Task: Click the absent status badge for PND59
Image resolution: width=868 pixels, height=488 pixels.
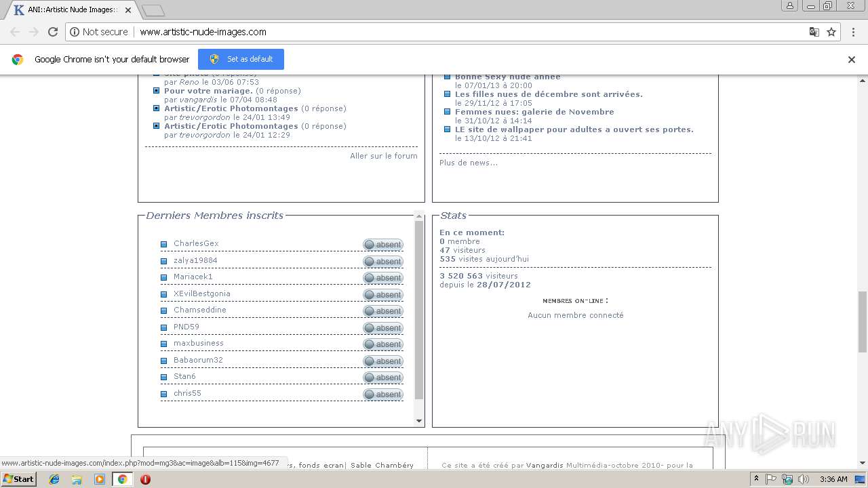Action: point(383,328)
